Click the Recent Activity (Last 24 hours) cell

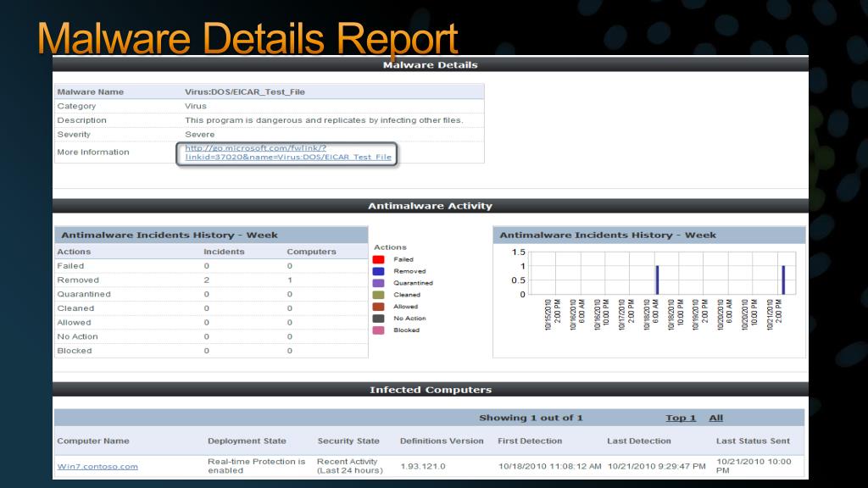350,466
